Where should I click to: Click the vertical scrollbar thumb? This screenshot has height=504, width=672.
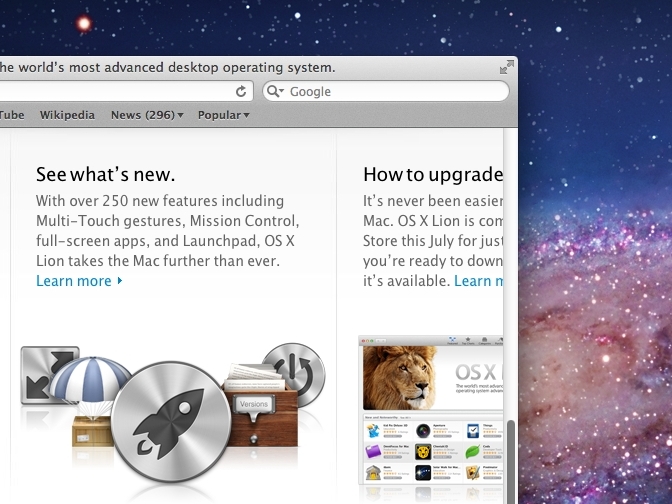click(510, 462)
